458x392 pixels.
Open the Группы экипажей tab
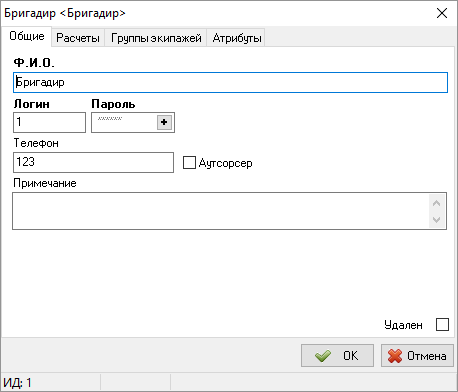156,38
